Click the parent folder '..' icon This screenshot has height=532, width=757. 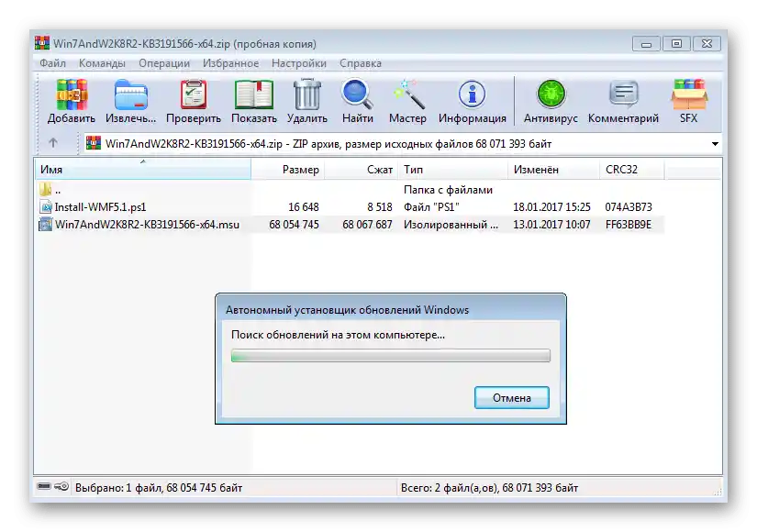[45, 189]
